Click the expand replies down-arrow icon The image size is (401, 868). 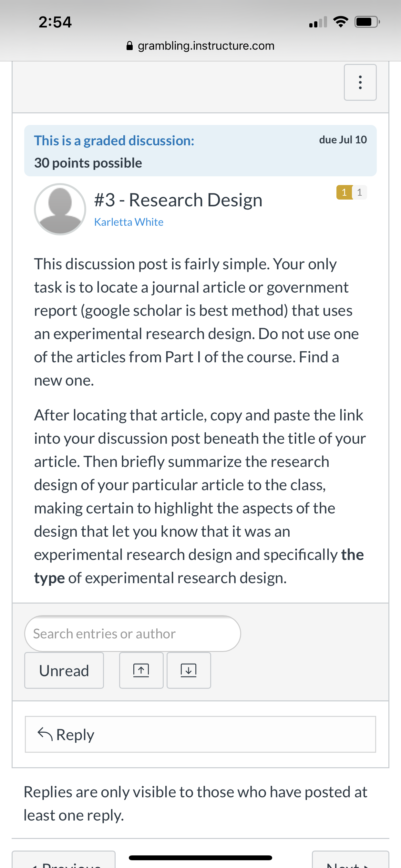click(x=189, y=670)
